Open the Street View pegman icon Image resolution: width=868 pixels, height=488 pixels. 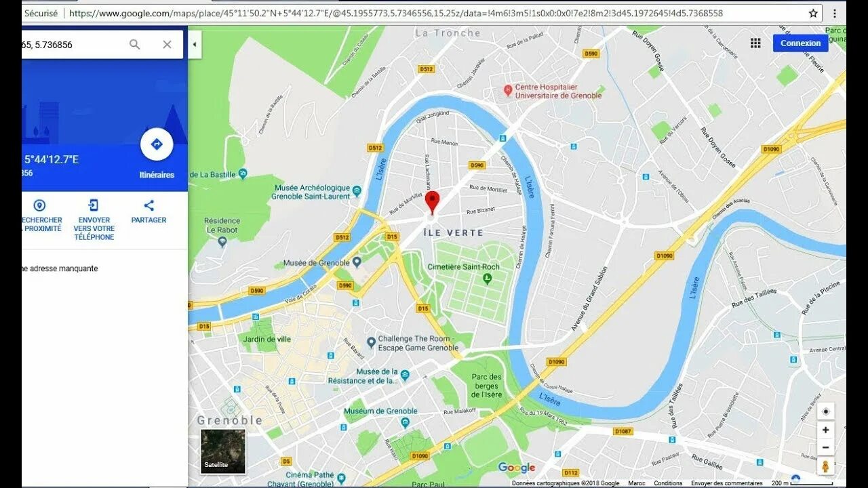[x=825, y=466]
